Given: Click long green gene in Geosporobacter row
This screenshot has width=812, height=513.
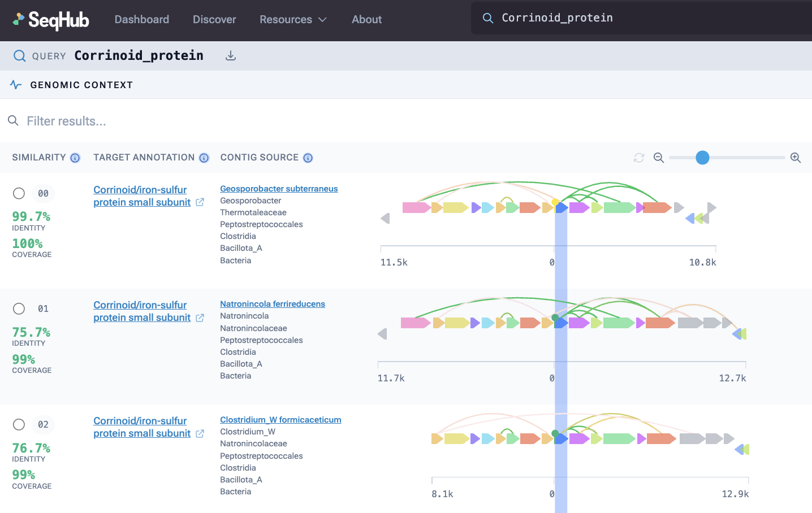Looking at the screenshot, I should click(620, 207).
